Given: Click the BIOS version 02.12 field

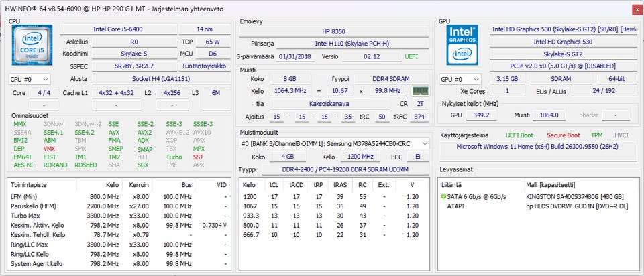Looking at the screenshot, I should click(372, 56).
